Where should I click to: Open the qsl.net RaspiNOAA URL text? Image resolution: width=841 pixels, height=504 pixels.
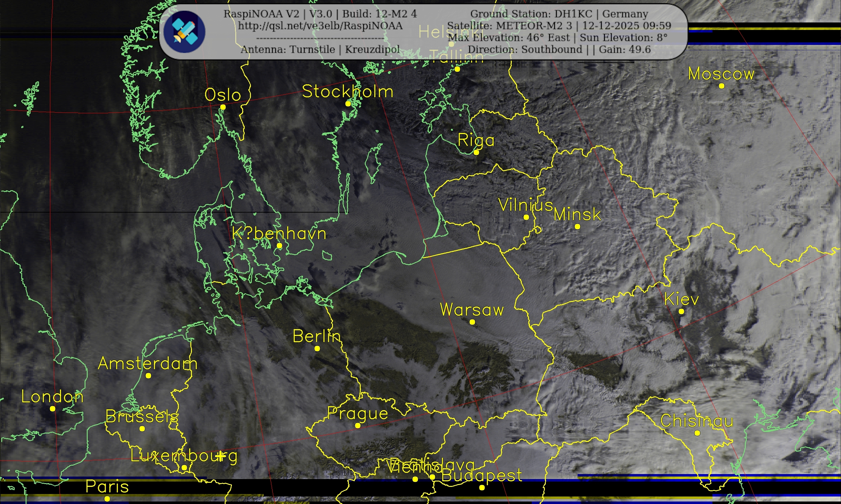pyautogui.click(x=320, y=26)
